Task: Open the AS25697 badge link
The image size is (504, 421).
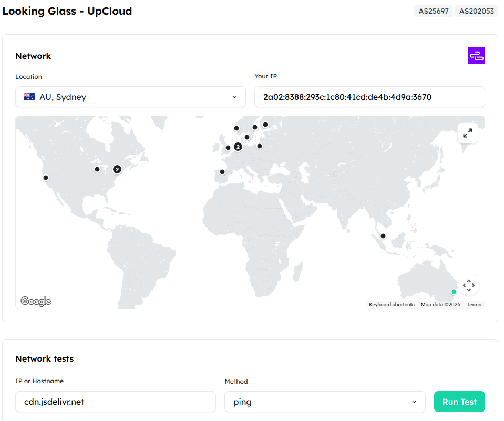Action: tap(433, 11)
